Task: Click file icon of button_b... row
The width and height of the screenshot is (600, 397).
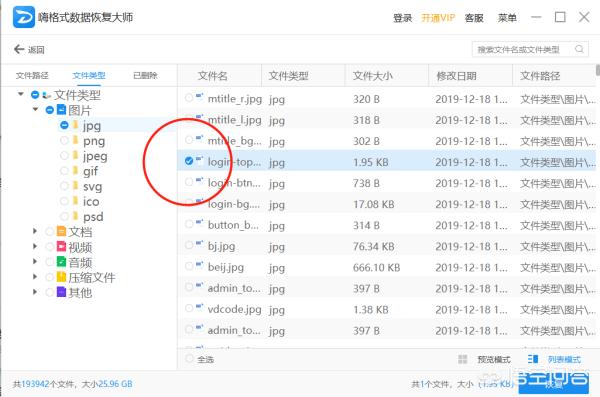Action: pos(199,223)
